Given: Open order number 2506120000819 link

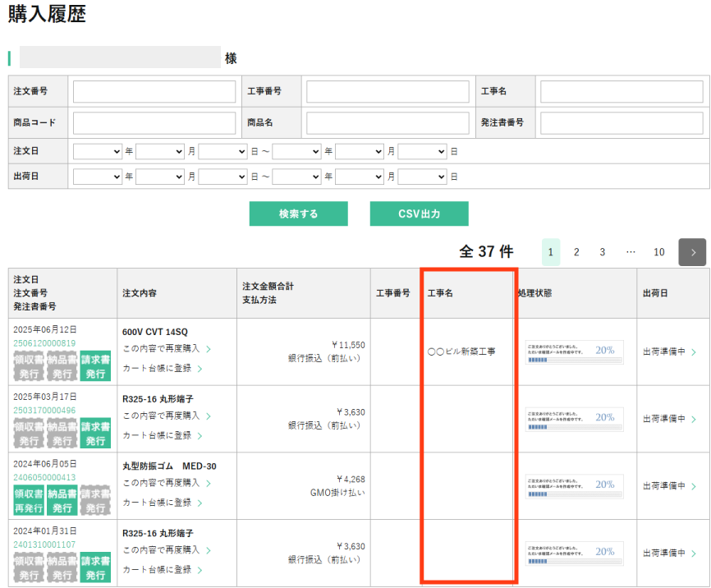Looking at the screenshot, I should point(44,343).
